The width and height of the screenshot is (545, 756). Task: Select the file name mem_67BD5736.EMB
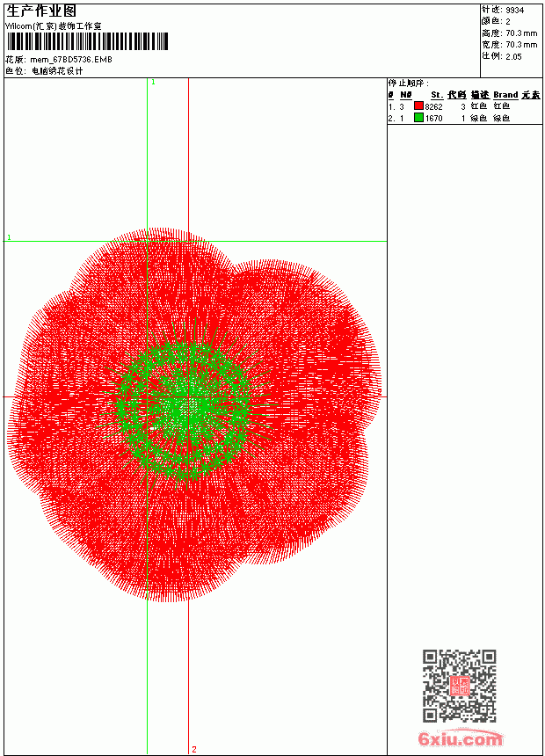71,60
